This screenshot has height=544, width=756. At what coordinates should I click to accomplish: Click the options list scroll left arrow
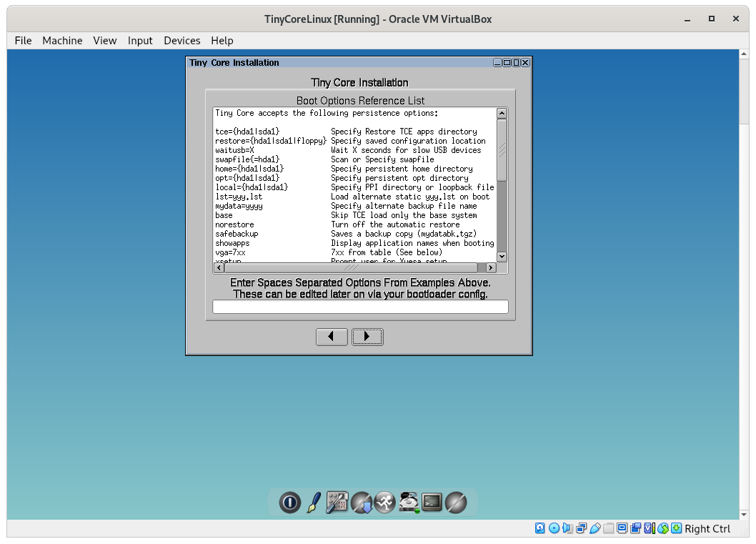point(219,267)
